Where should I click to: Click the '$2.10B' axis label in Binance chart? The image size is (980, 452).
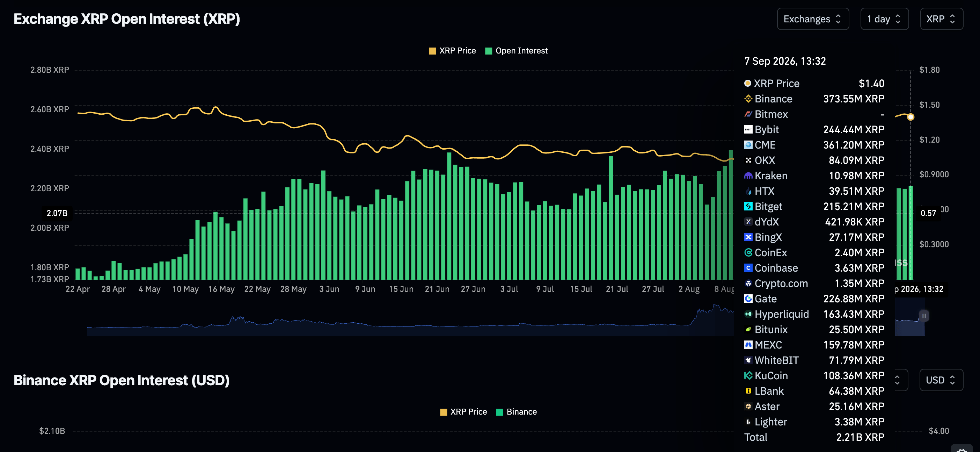click(x=52, y=431)
